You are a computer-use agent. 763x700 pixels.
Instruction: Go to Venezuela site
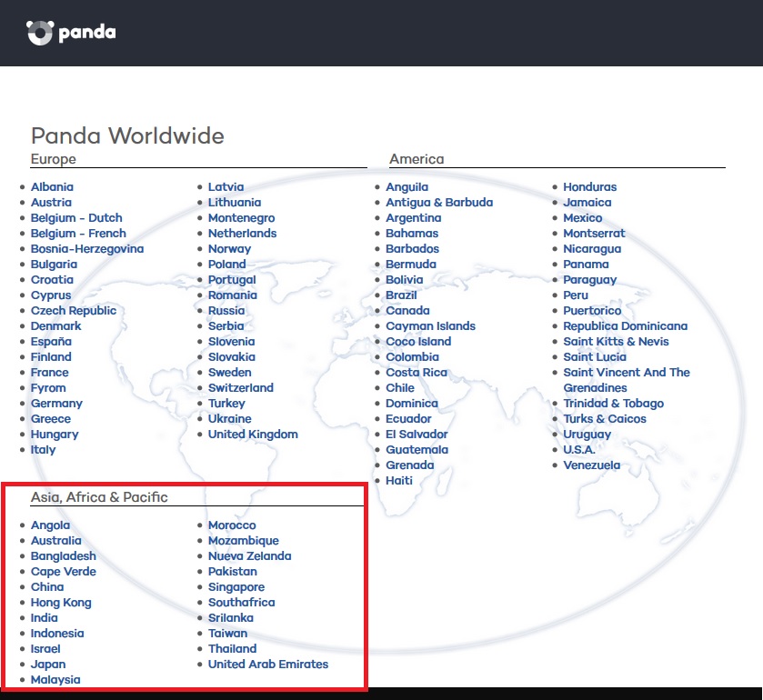point(592,465)
